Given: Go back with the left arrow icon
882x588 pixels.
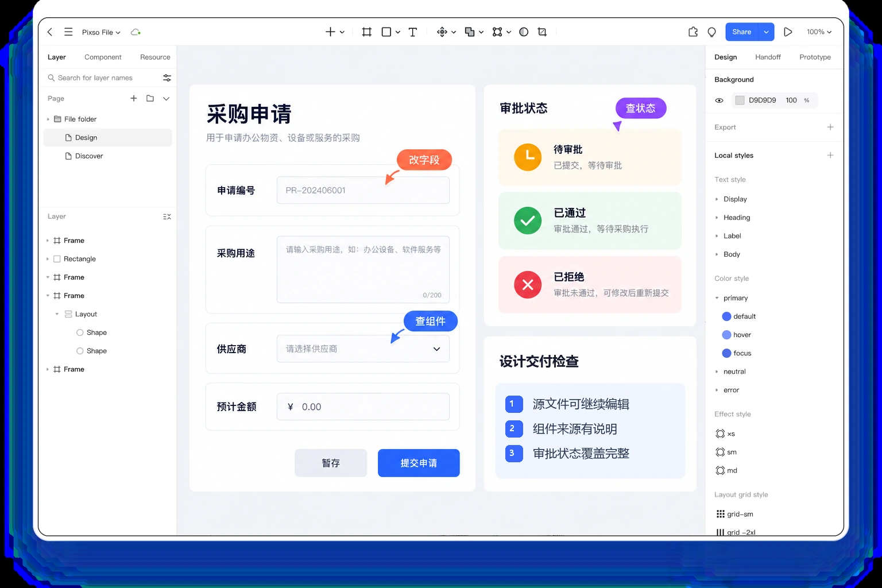Looking at the screenshot, I should click(50, 32).
